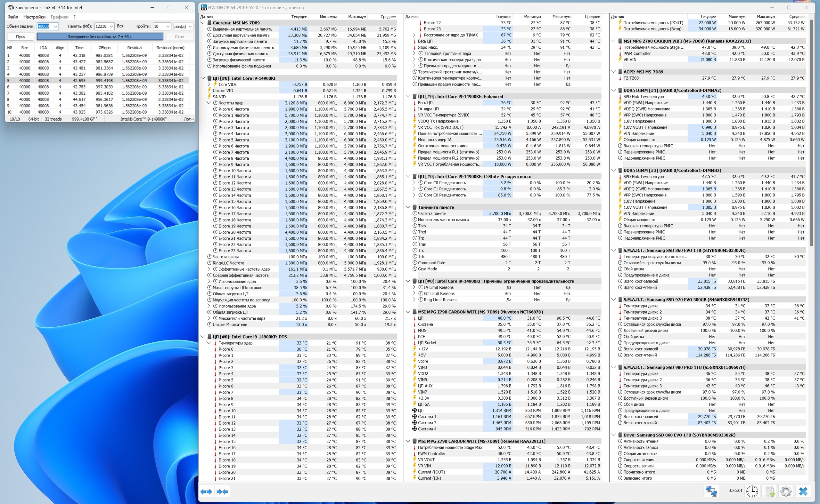The width and height of the screenshot is (820, 504).
Task: Open the Настройки menu
Action: (x=34, y=17)
